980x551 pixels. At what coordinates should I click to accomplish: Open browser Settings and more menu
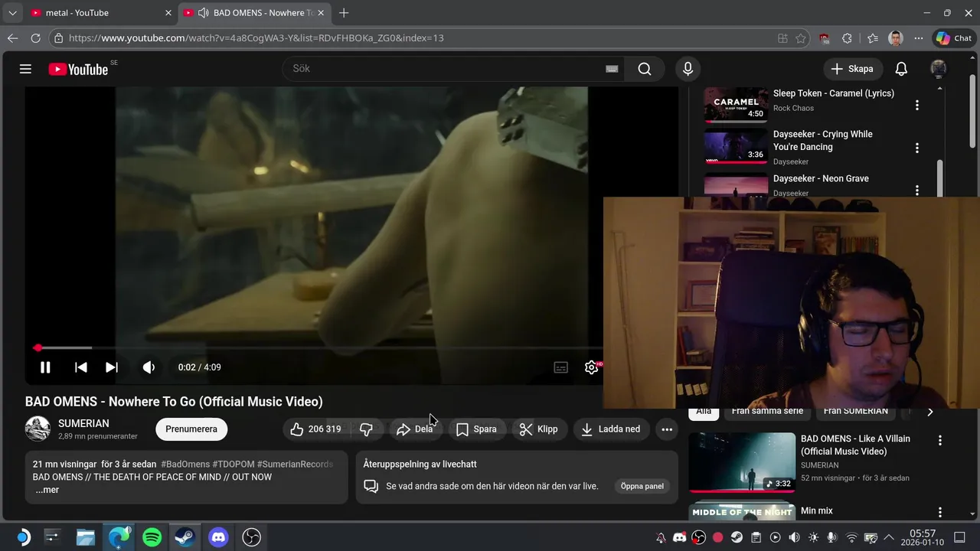click(919, 38)
